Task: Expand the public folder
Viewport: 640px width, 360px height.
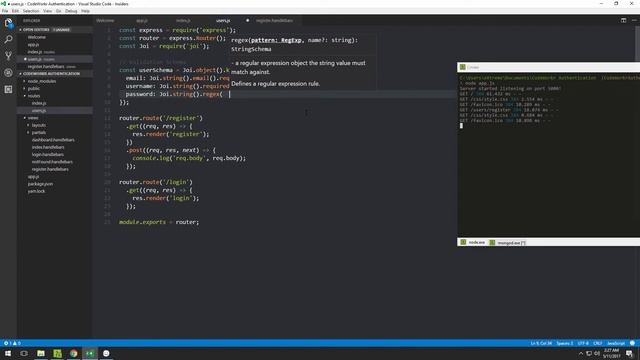Action: [33, 89]
